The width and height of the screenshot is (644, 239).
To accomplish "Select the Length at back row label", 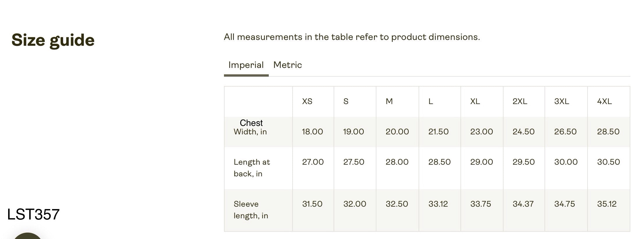I will click(252, 168).
